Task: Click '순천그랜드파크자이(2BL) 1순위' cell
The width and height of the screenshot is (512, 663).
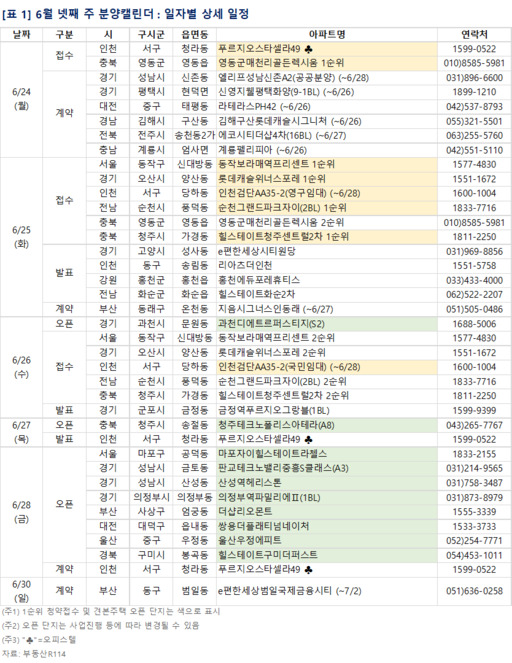Action: click(327, 208)
